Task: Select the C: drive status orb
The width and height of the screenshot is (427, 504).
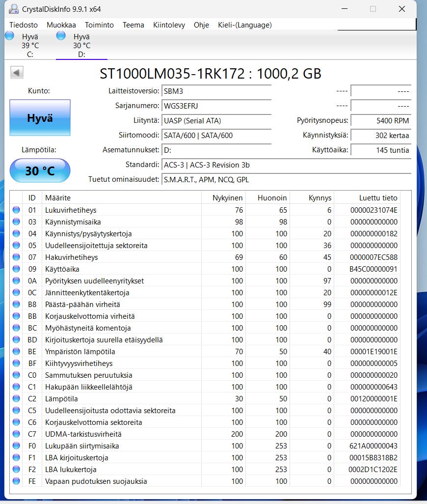Action: (x=10, y=35)
